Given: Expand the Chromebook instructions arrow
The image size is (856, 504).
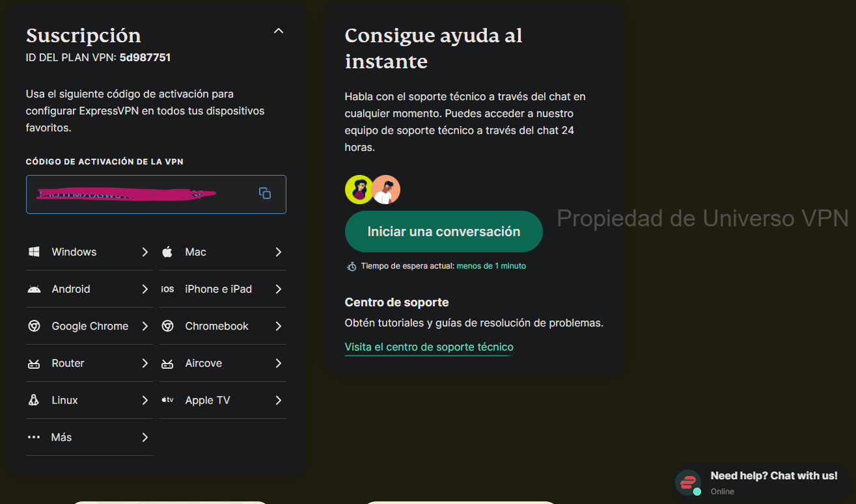Looking at the screenshot, I should click(x=279, y=326).
